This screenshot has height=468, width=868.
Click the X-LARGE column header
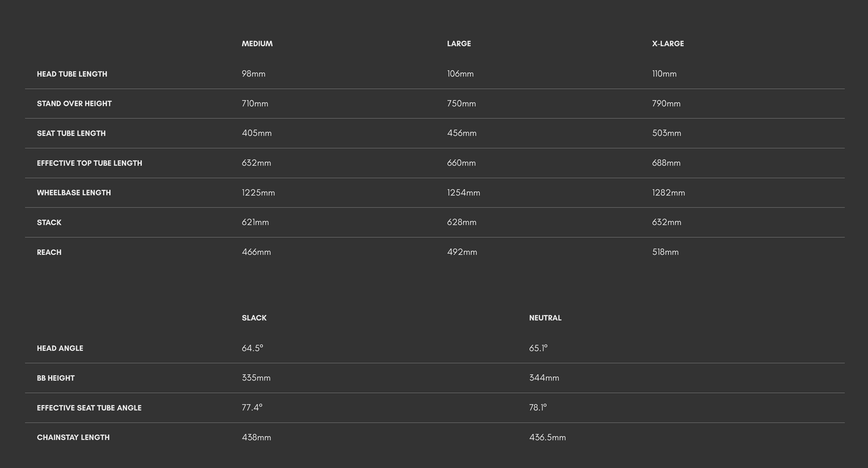(x=668, y=44)
